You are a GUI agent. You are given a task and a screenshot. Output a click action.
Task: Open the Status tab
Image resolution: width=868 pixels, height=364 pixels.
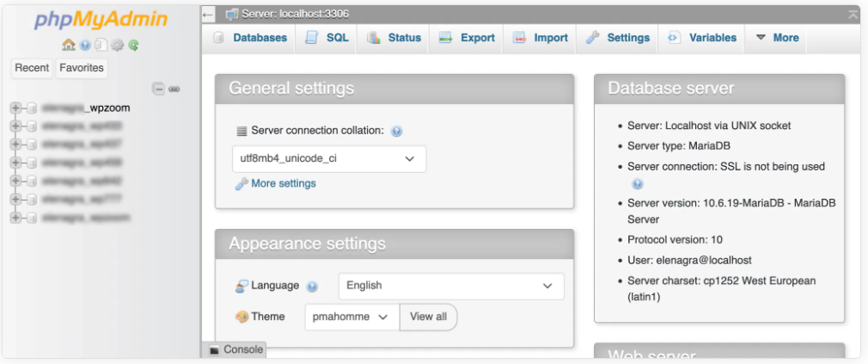coord(394,38)
